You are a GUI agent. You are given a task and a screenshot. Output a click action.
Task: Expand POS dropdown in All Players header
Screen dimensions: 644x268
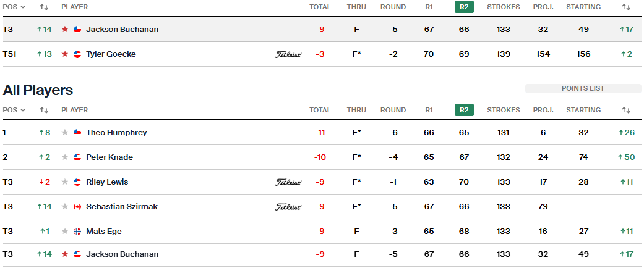pos(14,111)
